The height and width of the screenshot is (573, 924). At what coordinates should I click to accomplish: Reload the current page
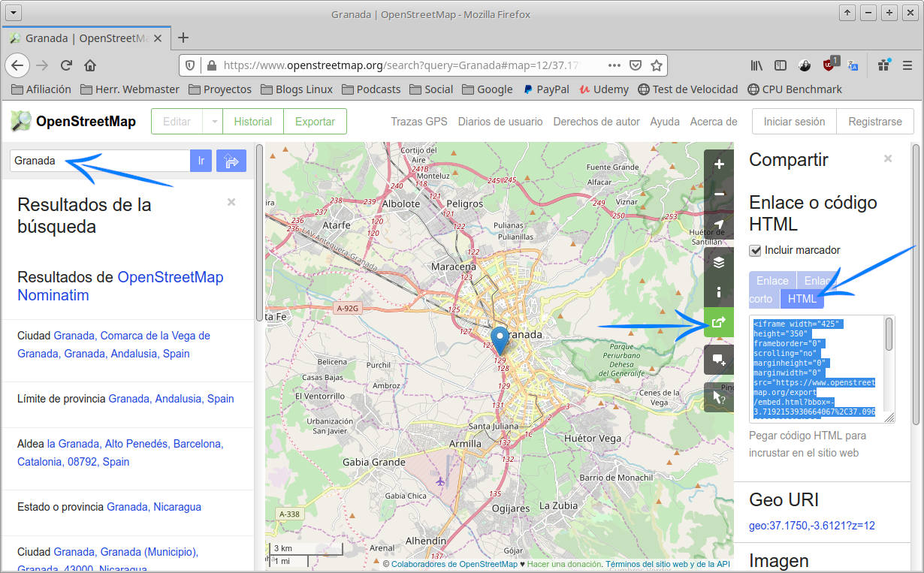[x=66, y=65]
